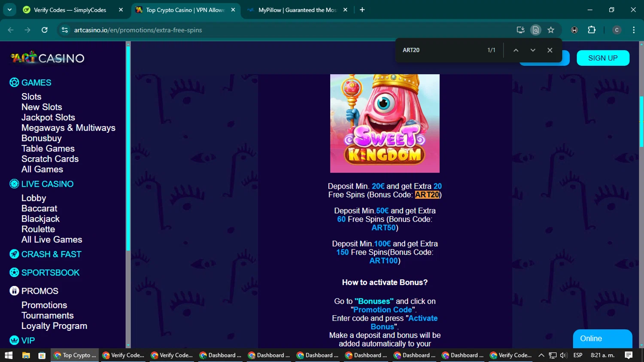Viewport: 644px width, 362px height.
Task: Open Bonusbuy games link
Action: pyautogui.click(x=41, y=138)
